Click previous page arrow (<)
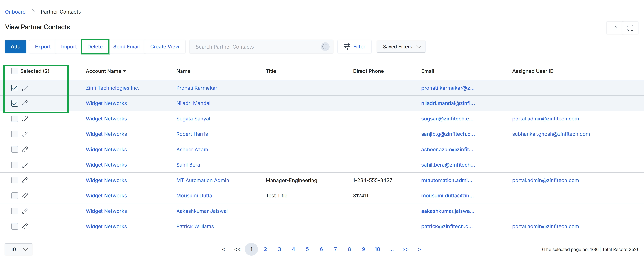The width and height of the screenshot is (644, 266). click(x=223, y=249)
